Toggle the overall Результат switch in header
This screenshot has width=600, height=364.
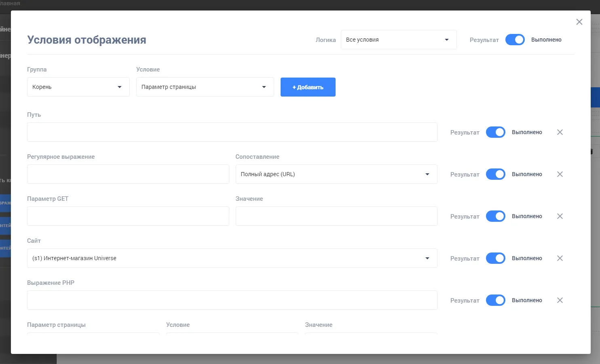point(515,40)
